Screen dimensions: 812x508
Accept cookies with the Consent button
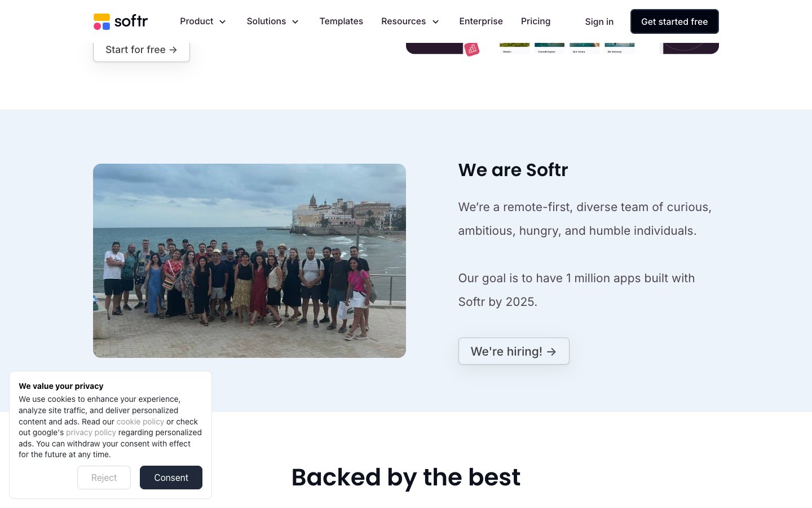click(171, 478)
